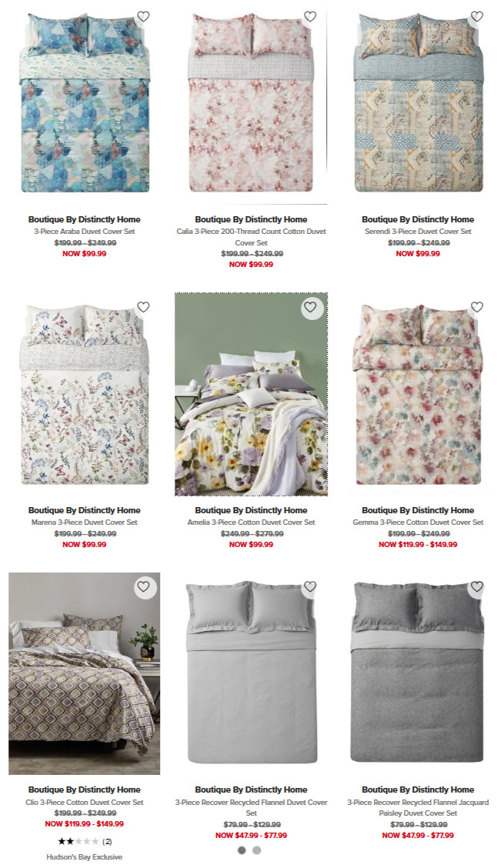View Gemma floral duvet product image
The image size is (504, 868).
pyautogui.click(x=418, y=394)
